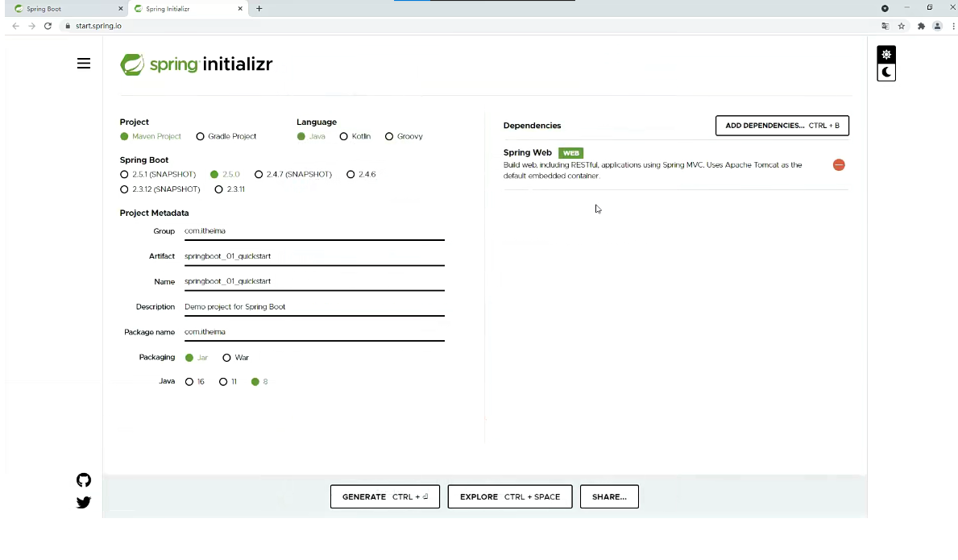Switch to the Spring Initializr browser tab

(x=188, y=9)
